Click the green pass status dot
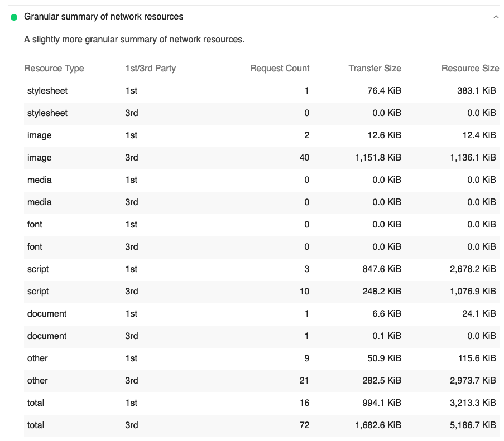 [x=14, y=17]
